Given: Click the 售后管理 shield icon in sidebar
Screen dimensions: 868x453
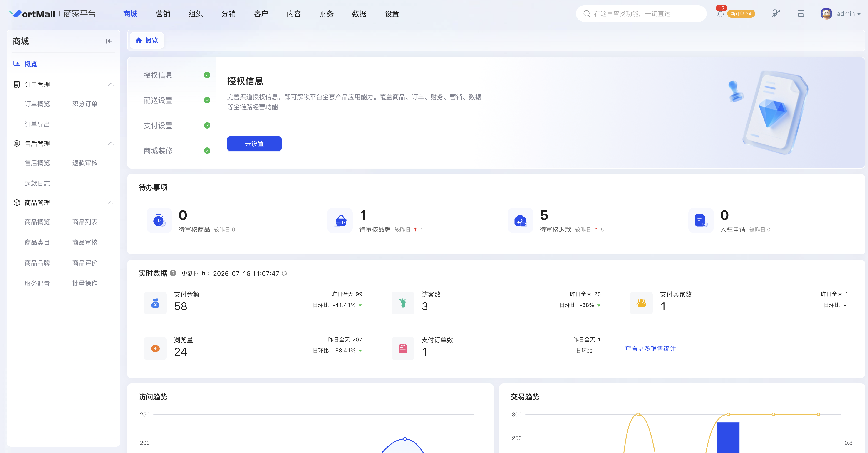Looking at the screenshot, I should click(17, 144).
